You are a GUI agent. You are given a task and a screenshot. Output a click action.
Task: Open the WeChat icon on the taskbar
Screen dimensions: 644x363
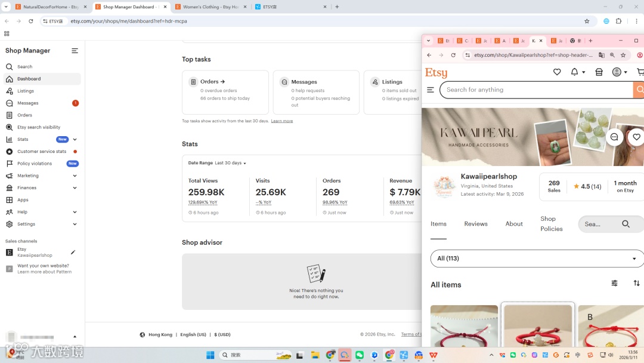(360, 355)
